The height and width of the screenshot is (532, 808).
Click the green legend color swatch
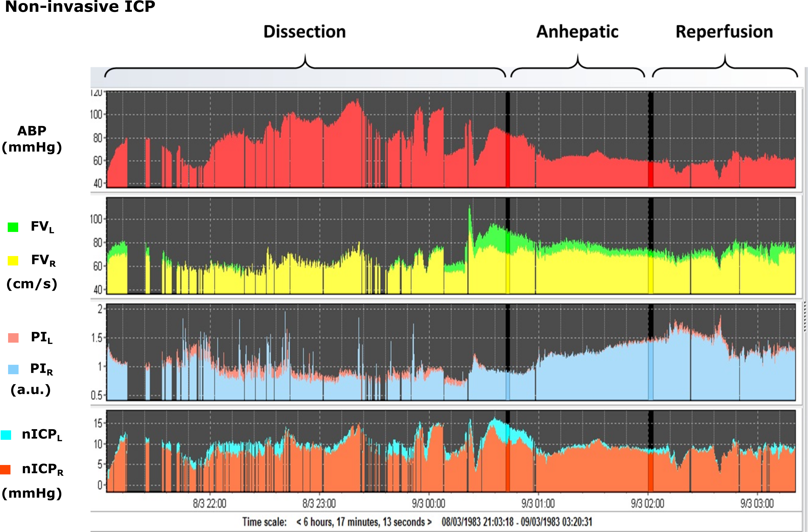(13, 227)
